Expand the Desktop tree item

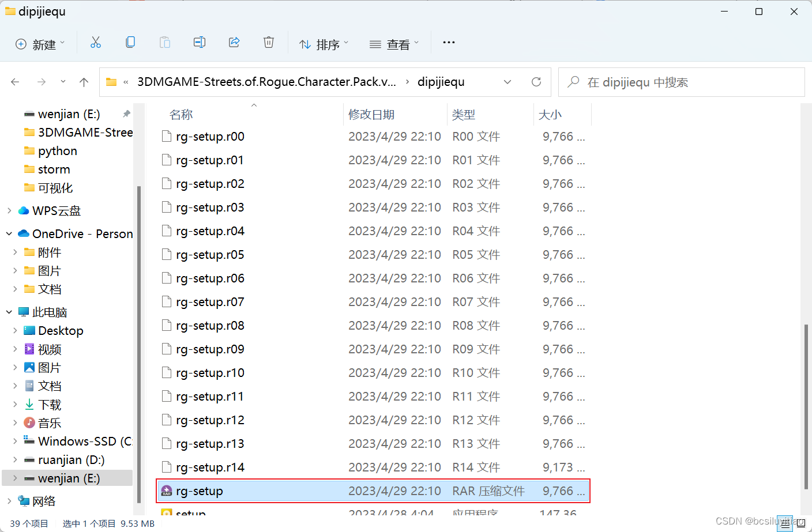coord(16,330)
